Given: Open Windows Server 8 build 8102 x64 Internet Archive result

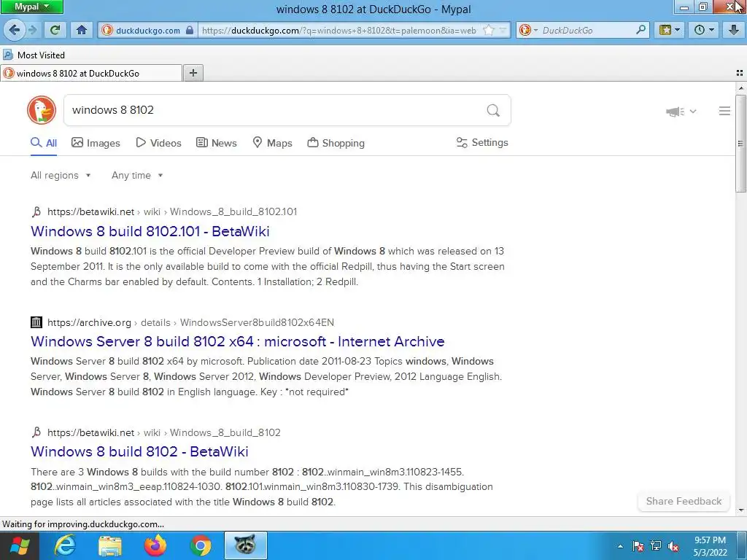Looking at the screenshot, I should click(237, 341).
